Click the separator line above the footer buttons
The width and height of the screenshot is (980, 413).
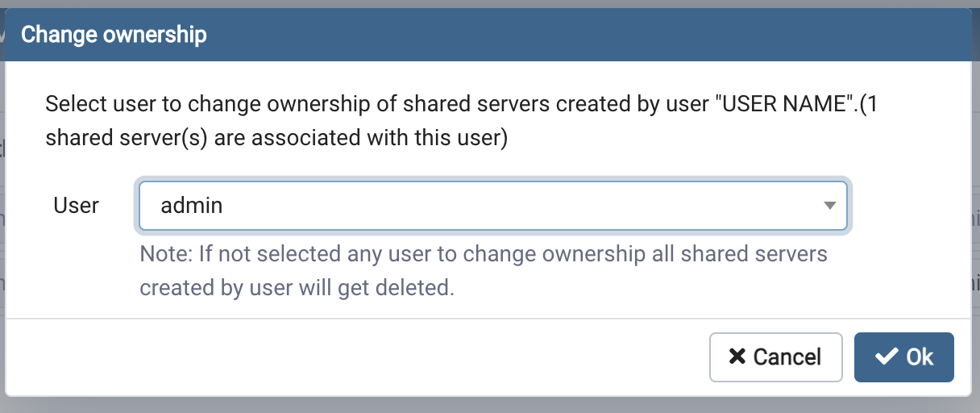(x=484, y=319)
